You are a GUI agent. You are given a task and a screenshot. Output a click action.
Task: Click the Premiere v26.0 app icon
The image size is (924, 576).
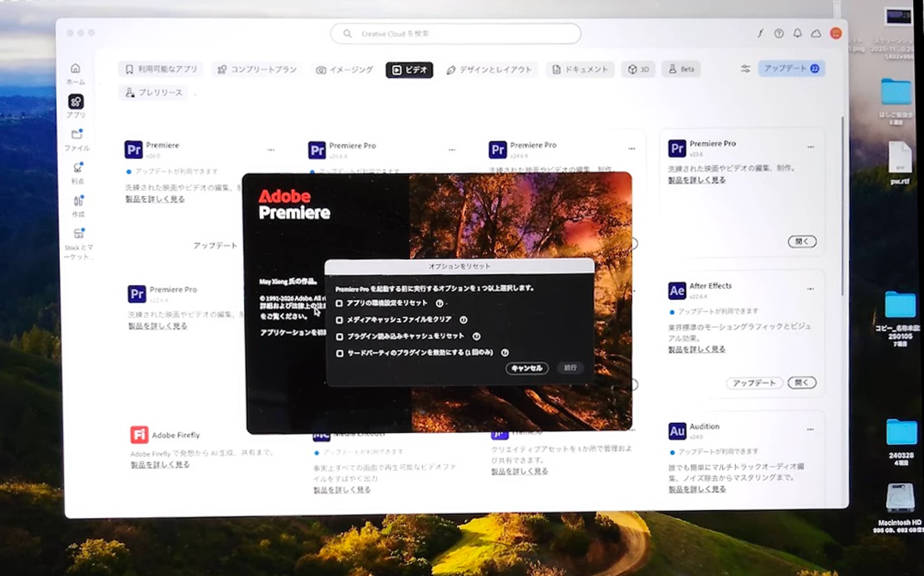pos(133,149)
